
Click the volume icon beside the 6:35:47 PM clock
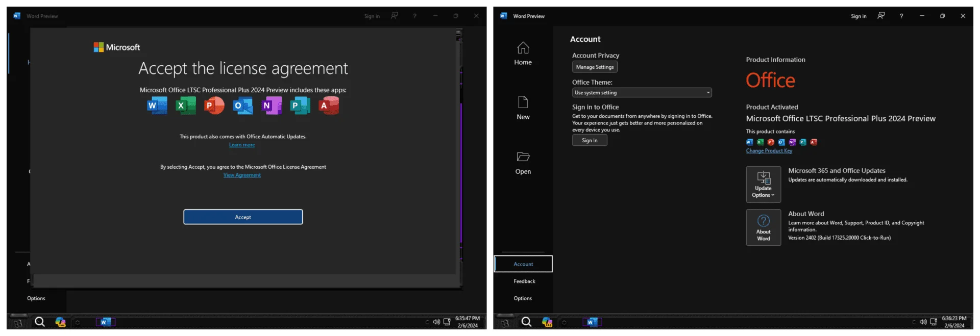pyautogui.click(x=436, y=322)
